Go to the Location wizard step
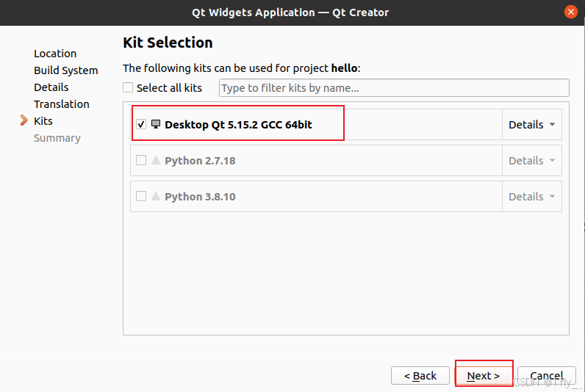Screen dimensions: 585x392 pos(55,54)
